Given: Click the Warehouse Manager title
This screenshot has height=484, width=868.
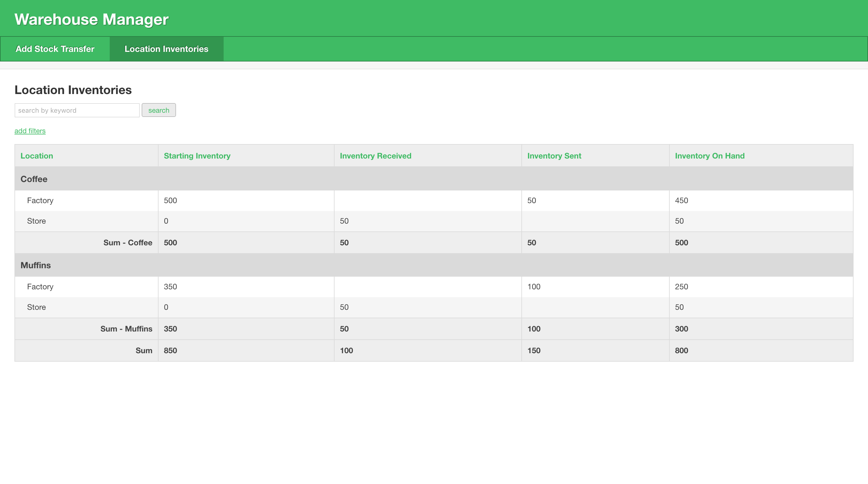Looking at the screenshot, I should tap(91, 20).
